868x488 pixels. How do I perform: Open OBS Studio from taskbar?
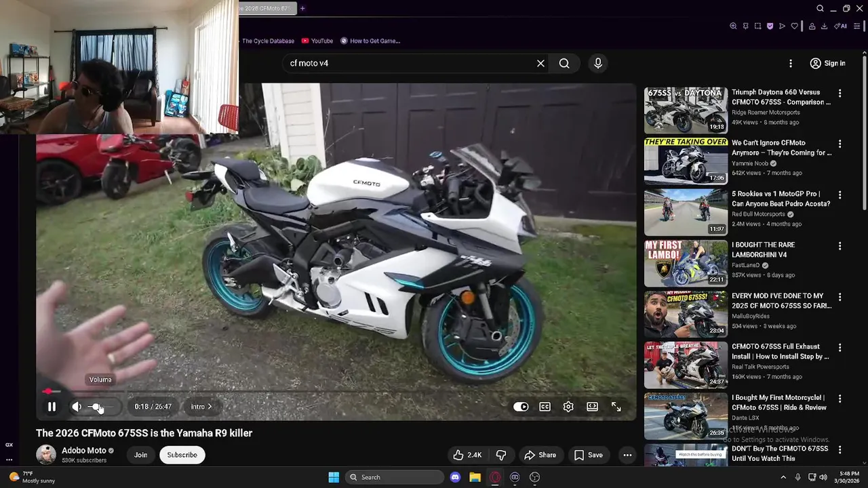click(x=534, y=477)
